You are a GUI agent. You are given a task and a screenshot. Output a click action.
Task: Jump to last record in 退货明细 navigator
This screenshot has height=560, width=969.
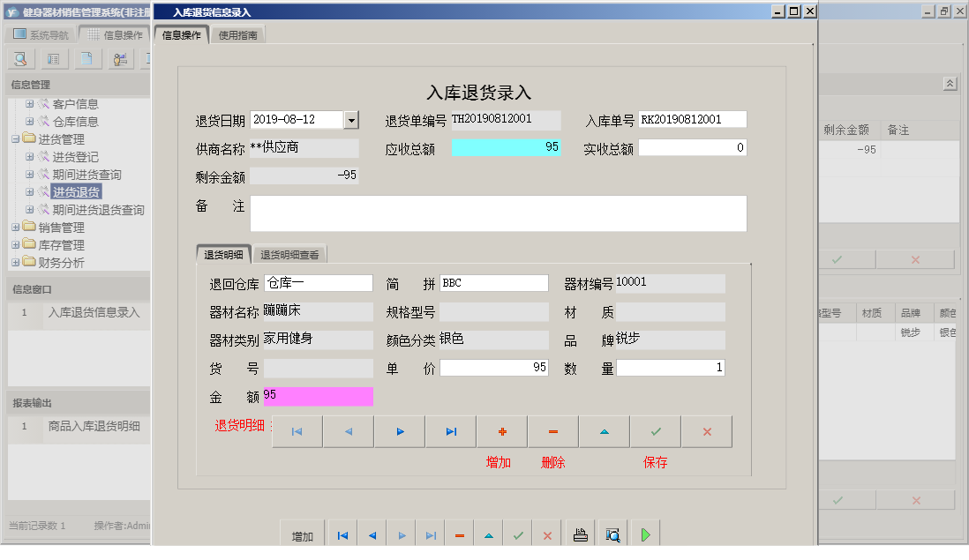[450, 431]
